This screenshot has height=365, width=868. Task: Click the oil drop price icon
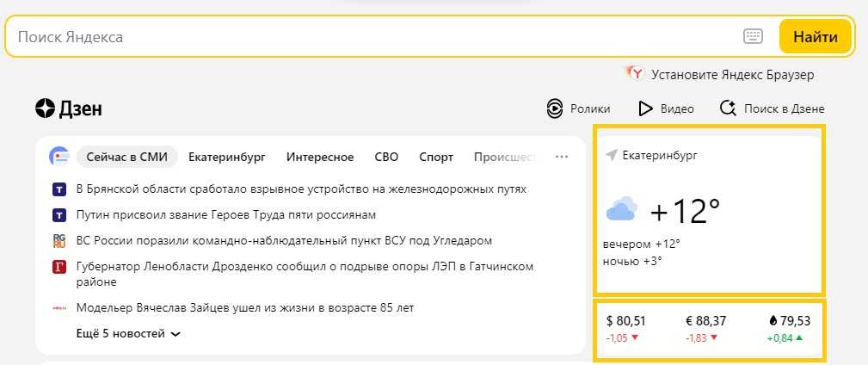(772, 321)
